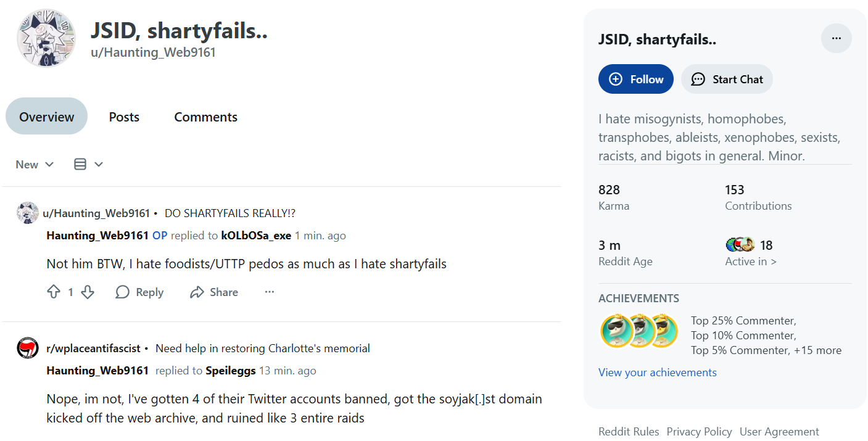Click the r/wplaceantifascist community icon

pos(28,348)
